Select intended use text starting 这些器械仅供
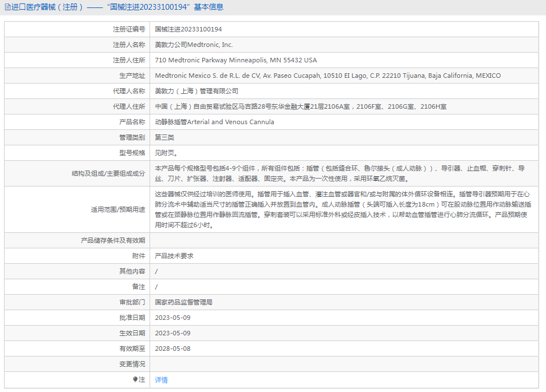546x392 pixels. (x=343, y=209)
